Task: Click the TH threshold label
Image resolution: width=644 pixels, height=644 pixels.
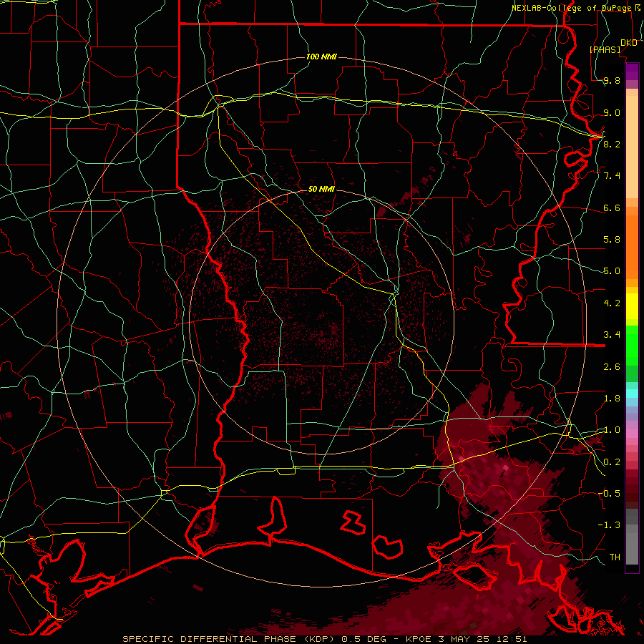Action: tap(615, 557)
